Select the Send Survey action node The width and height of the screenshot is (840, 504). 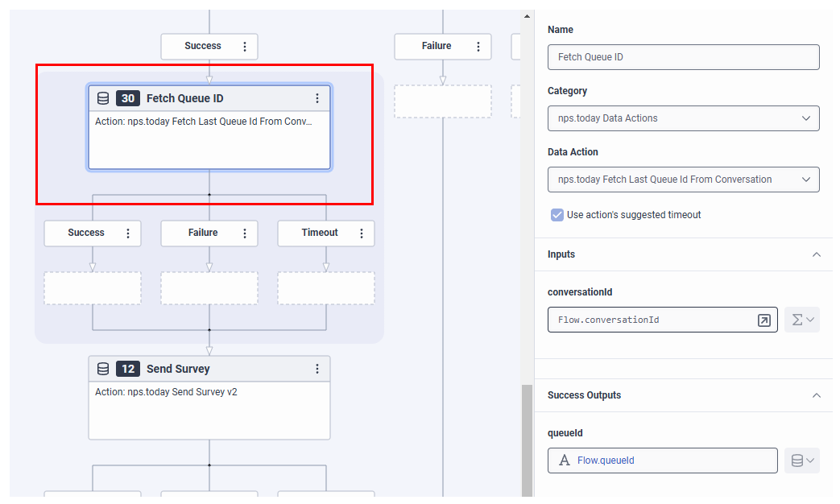(x=209, y=411)
